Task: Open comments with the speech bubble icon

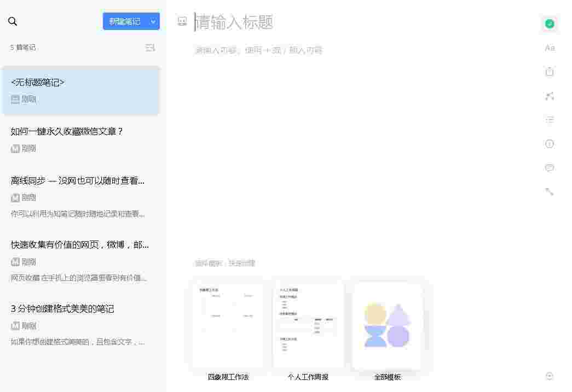Action: [x=550, y=168]
